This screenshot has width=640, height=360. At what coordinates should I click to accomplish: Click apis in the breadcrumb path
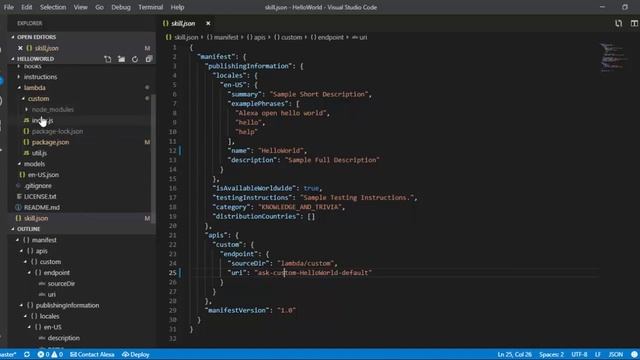point(260,37)
